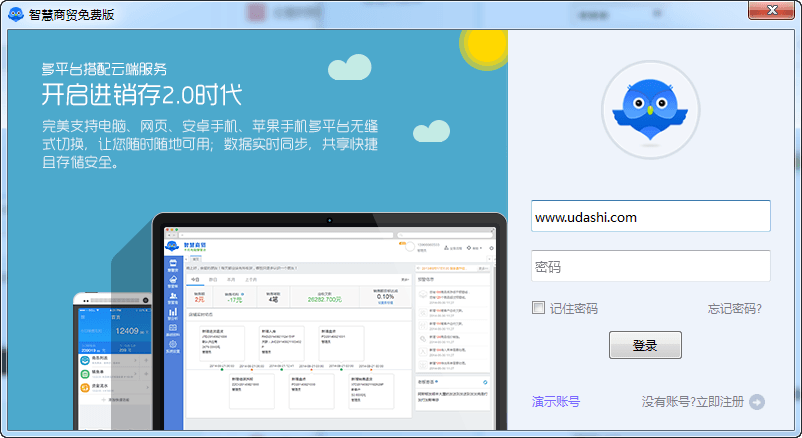Click 没有账号?立即注册 to register
This screenshot has height=438, width=802.
pyautogui.click(x=693, y=402)
